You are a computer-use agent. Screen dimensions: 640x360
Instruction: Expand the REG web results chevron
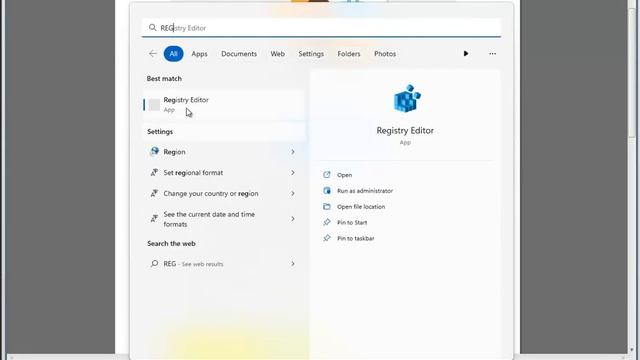[293, 264]
